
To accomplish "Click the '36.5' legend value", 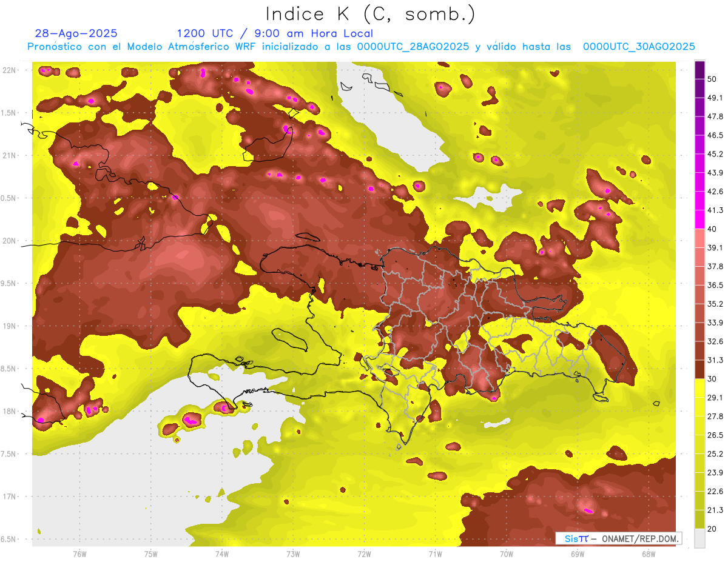I will pyautogui.click(x=715, y=285).
